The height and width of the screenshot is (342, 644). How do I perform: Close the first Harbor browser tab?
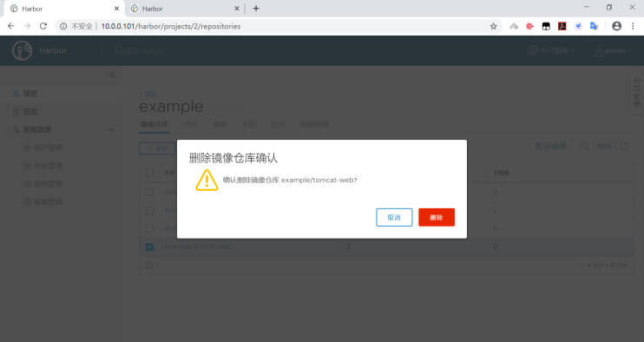(x=116, y=8)
